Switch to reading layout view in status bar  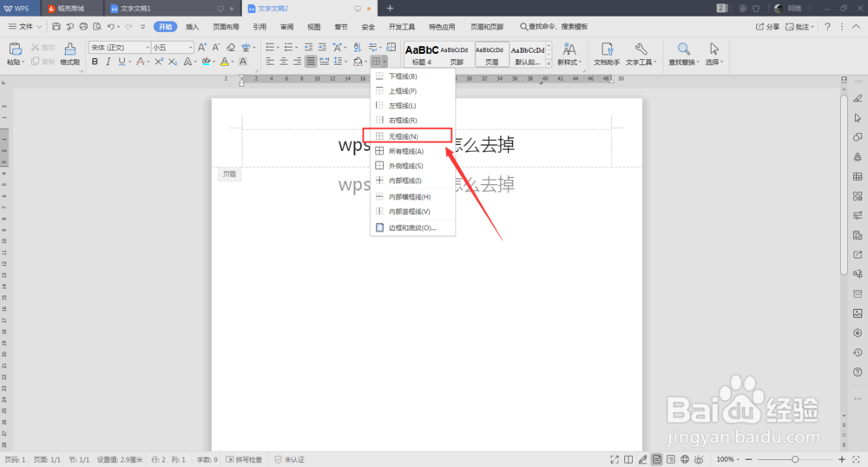628,459
